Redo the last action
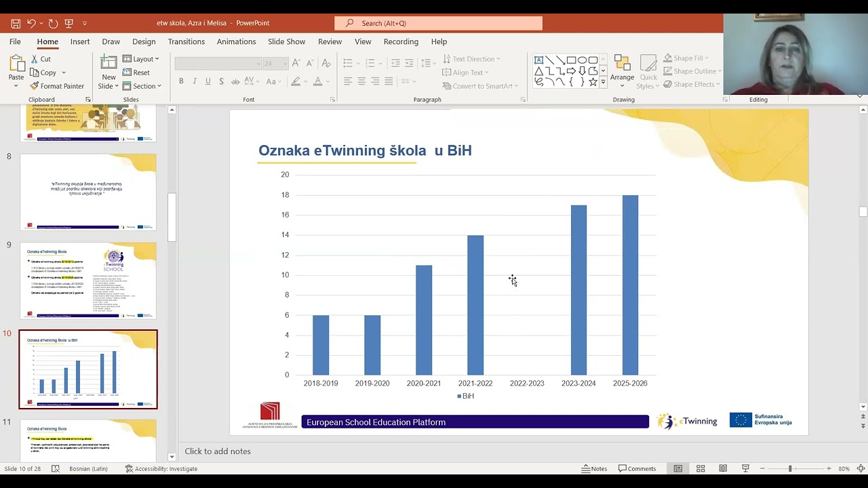This screenshot has height=488, width=868. 53,23
